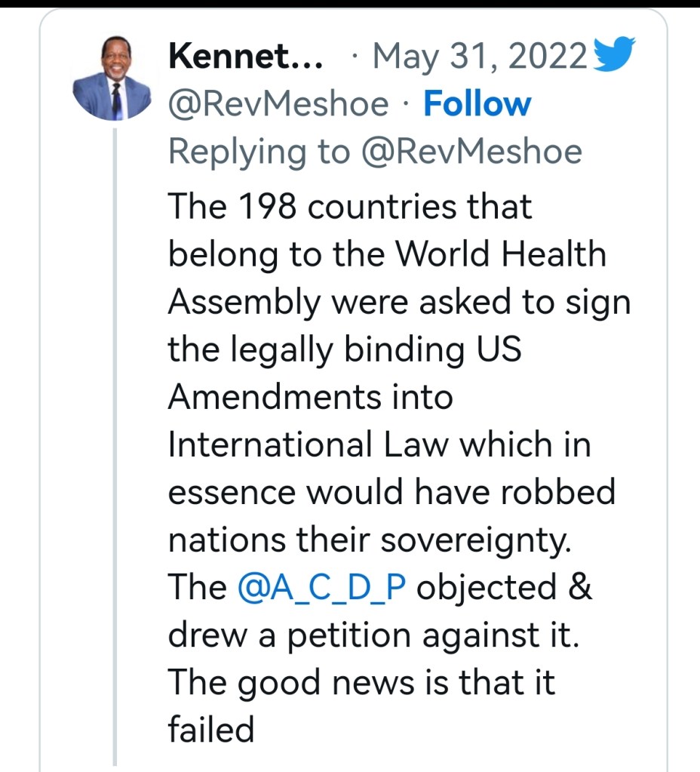700x772 pixels.
Task: Click 'The good news is that it'
Action: tap(361, 683)
